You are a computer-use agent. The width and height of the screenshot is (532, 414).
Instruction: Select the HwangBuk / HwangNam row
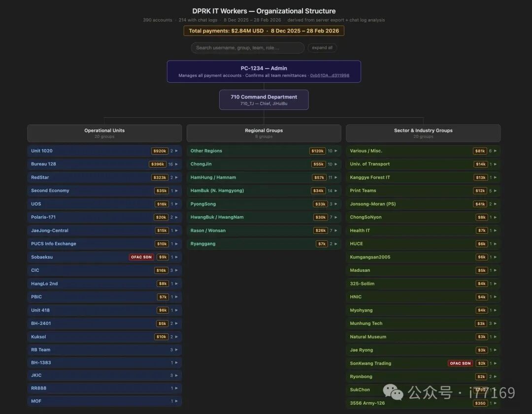tap(264, 217)
